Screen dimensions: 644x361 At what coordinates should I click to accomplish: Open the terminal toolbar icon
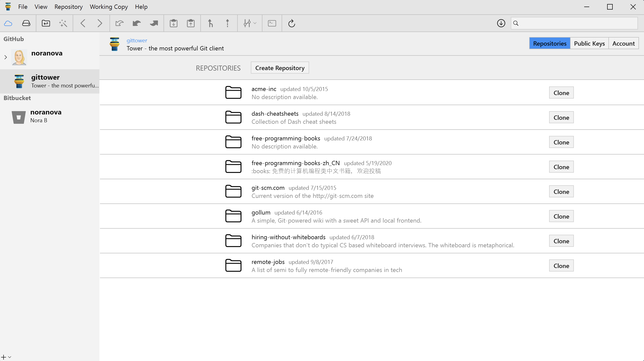click(272, 23)
